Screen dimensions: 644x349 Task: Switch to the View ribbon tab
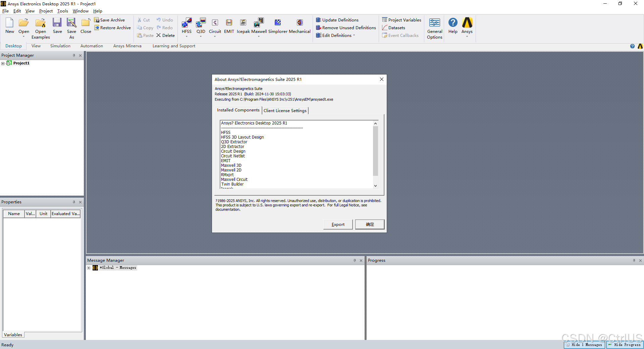tap(36, 46)
